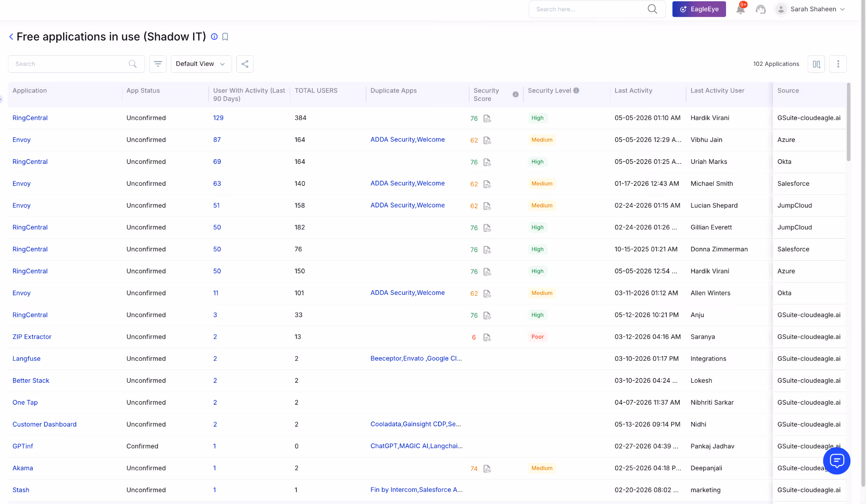Open the Default View dropdown
This screenshot has width=866, height=504.
[201, 64]
